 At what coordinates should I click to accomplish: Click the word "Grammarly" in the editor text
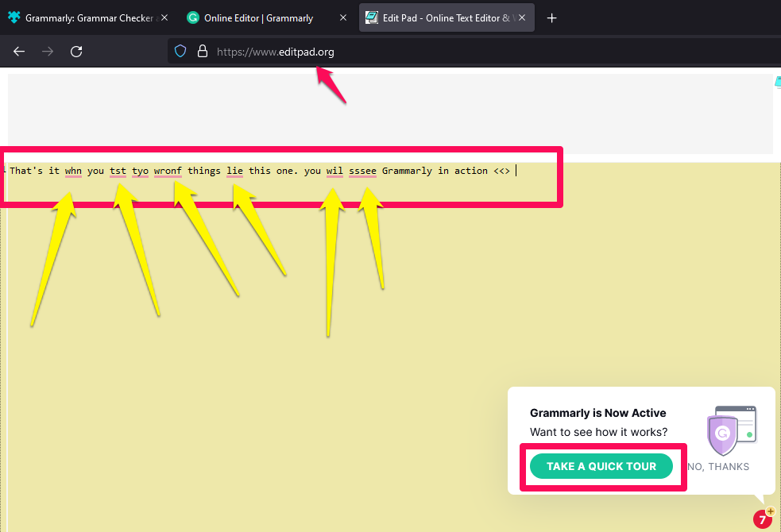pyautogui.click(x=407, y=172)
